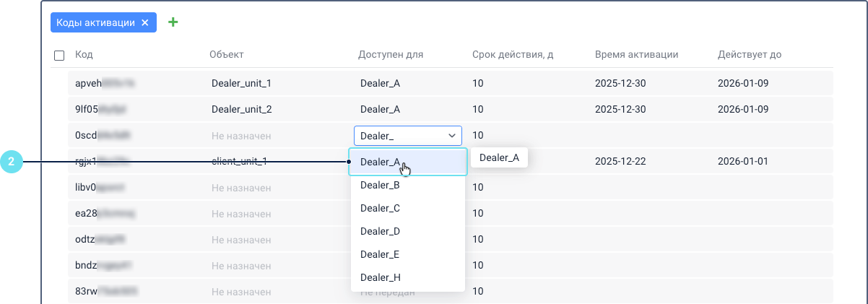The width and height of the screenshot is (868, 304).
Task: Click the code cell starting with ea28
Action: 105,213
